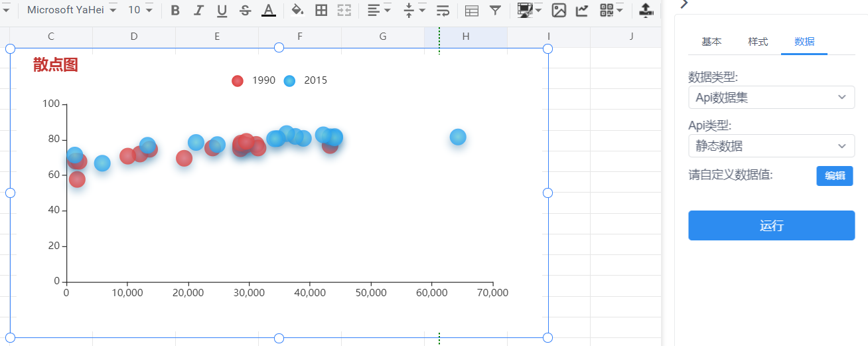Viewport: 868px width, 346px height.
Task: Click the x-axis label 70,000
Action: coord(492,292)
